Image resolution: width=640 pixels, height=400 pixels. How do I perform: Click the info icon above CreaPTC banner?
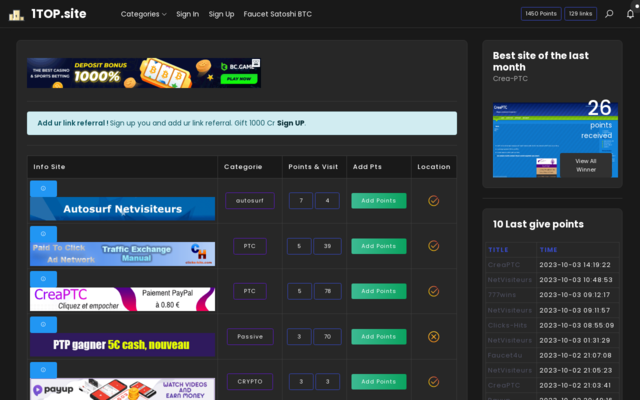(43, 279)
